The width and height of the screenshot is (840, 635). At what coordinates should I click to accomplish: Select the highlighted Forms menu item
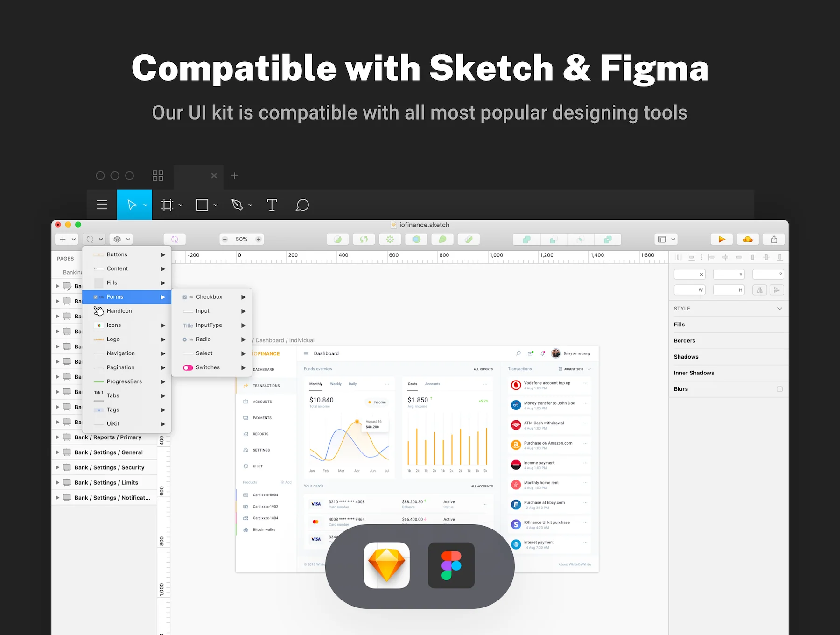coord(127,297)
